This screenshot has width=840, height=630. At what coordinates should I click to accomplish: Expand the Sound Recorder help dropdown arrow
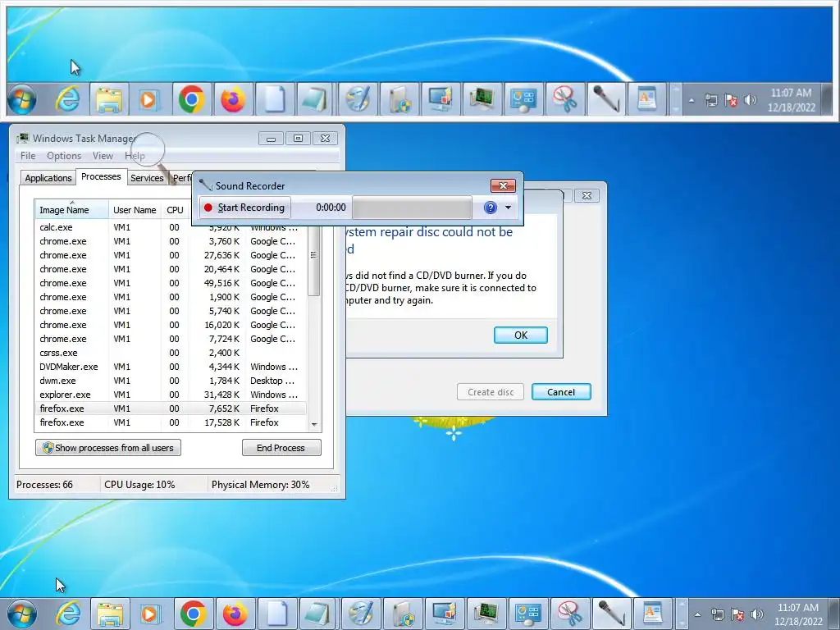(x=508, y=208)
